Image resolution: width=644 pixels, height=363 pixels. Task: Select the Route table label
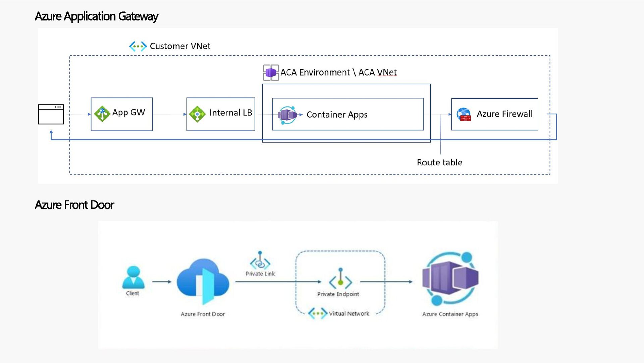coord(439,162)
